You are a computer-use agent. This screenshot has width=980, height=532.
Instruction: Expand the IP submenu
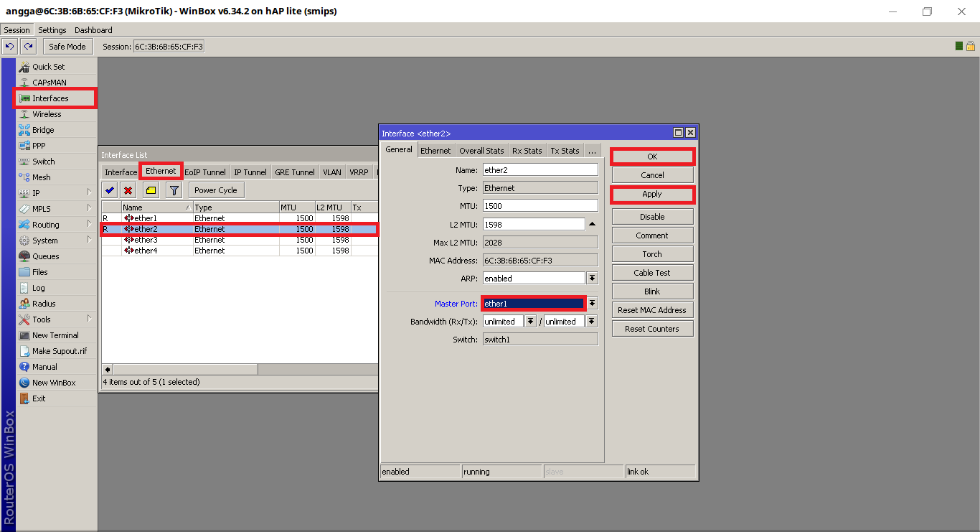(56, 193)
